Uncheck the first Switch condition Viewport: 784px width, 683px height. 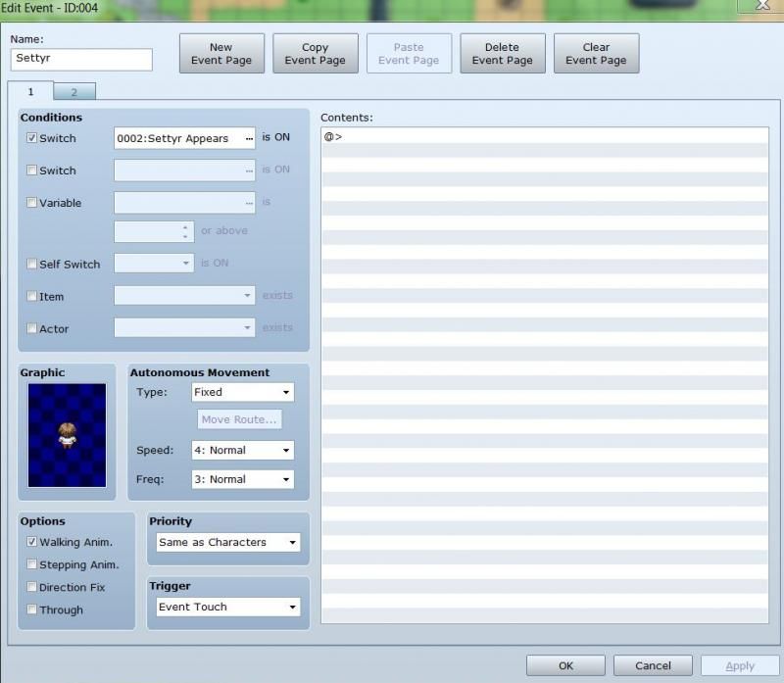(32, 138)
